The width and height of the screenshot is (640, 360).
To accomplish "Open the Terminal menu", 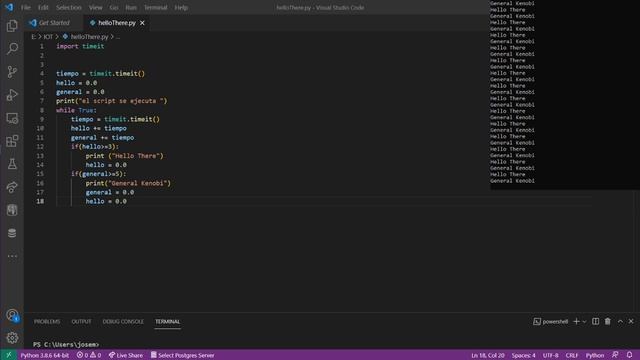I will click(x=156, y=7).
